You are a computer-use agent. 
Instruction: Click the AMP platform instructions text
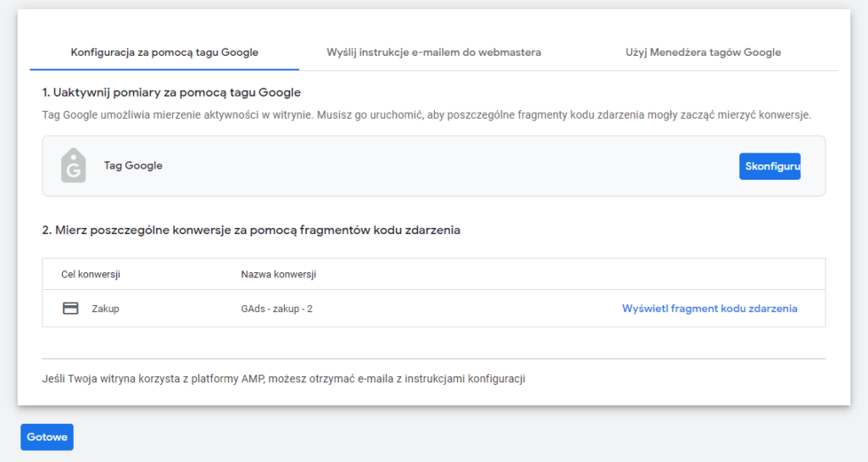(283, 379)
